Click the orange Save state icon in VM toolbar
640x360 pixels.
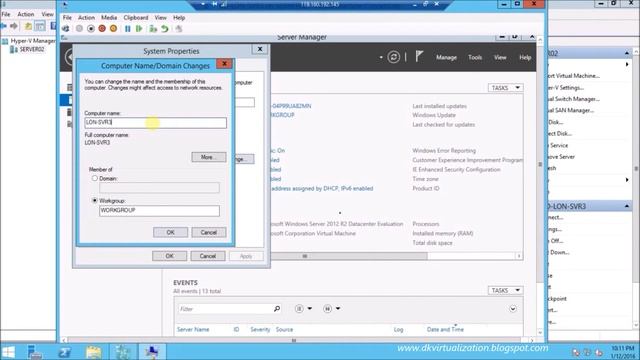[x=113, y=29]
